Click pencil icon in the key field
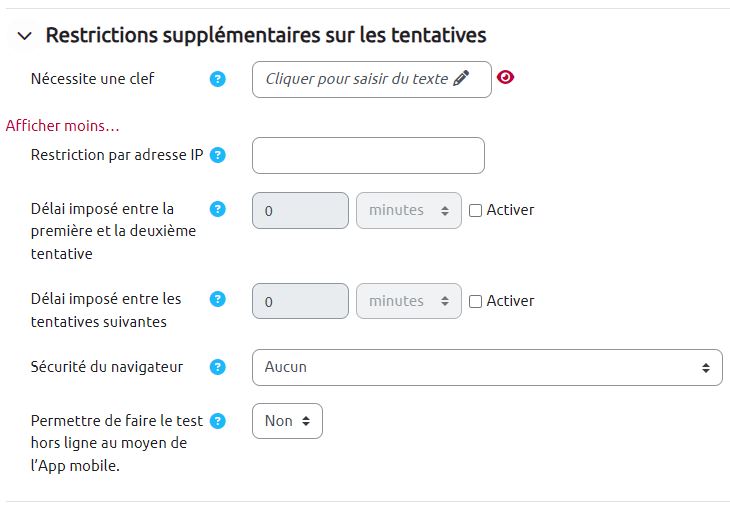 (460, 79)
